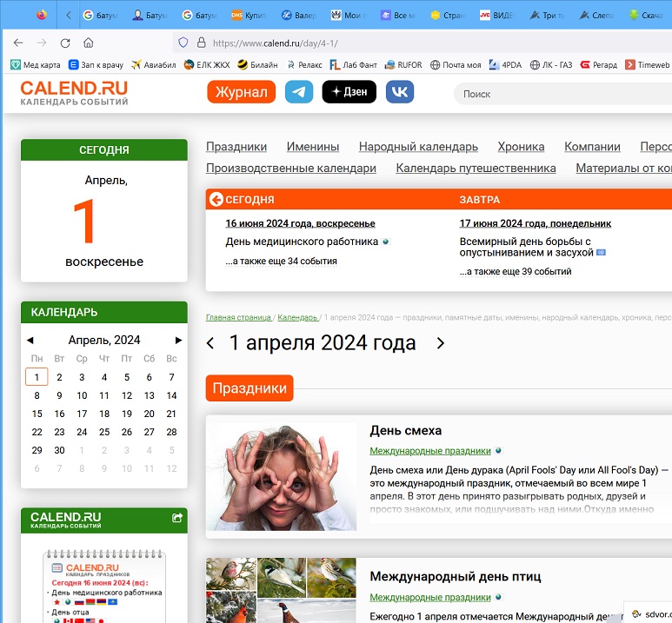Click the back arrow beside СЕГОДНЯ header
The height and width of the screenshot is (623, 672).
[x=216, y=199]
